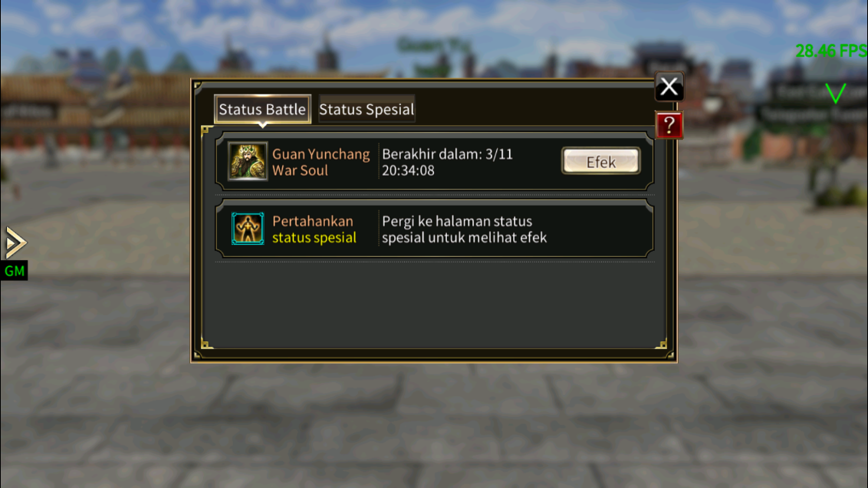Screen dimensions: 868x488
Task: Click the green FPS counter readout
Action: (x=831, y=51)
